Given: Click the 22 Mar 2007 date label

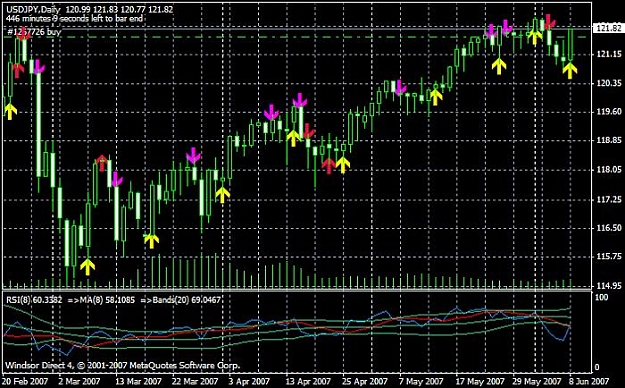Looking at the screenshot, I should (195, 381).
